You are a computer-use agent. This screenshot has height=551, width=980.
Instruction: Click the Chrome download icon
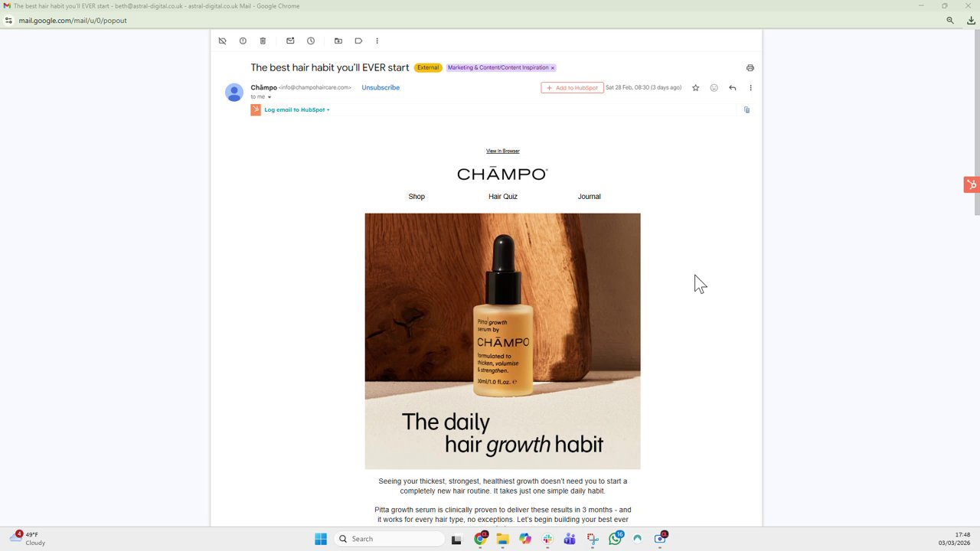971,21
